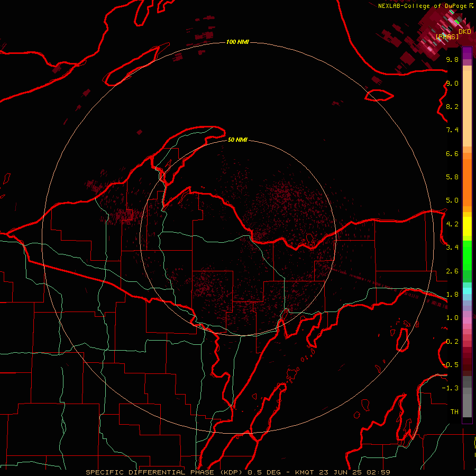Click the 5.0 value on the scale
This screenshot has width=476, height=476.
coord(452,200)
